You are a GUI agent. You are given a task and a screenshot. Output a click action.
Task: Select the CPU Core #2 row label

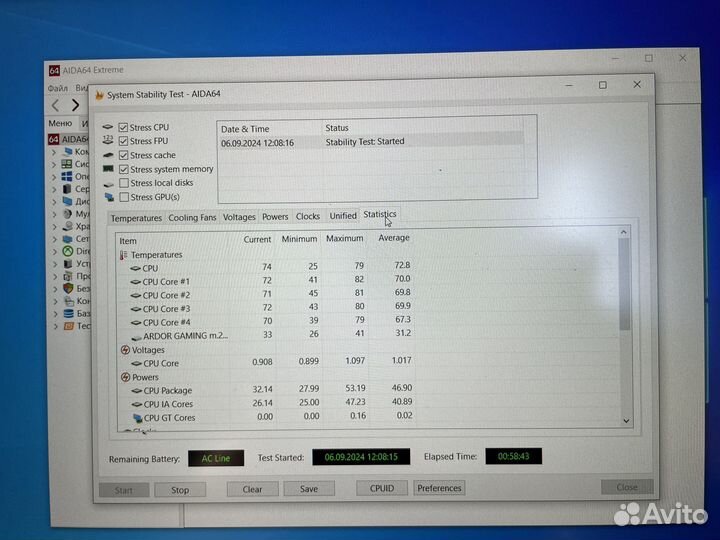click(166, 295)
